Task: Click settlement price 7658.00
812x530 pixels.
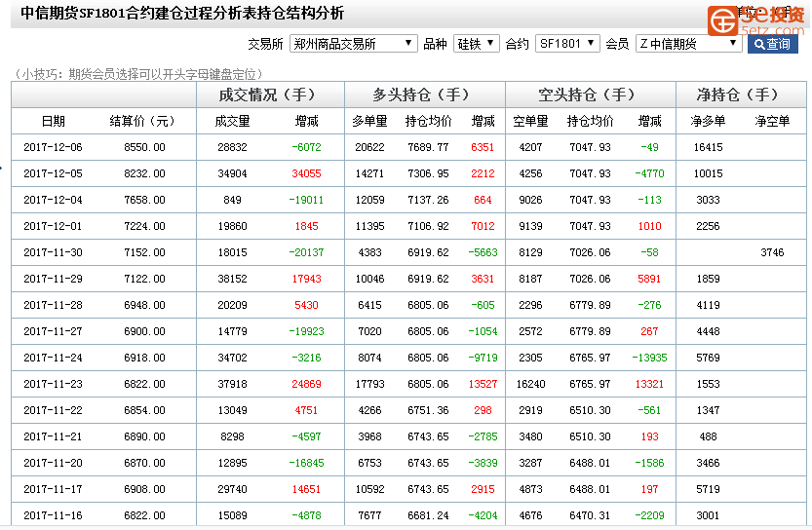Action: [x=144, y=200]
